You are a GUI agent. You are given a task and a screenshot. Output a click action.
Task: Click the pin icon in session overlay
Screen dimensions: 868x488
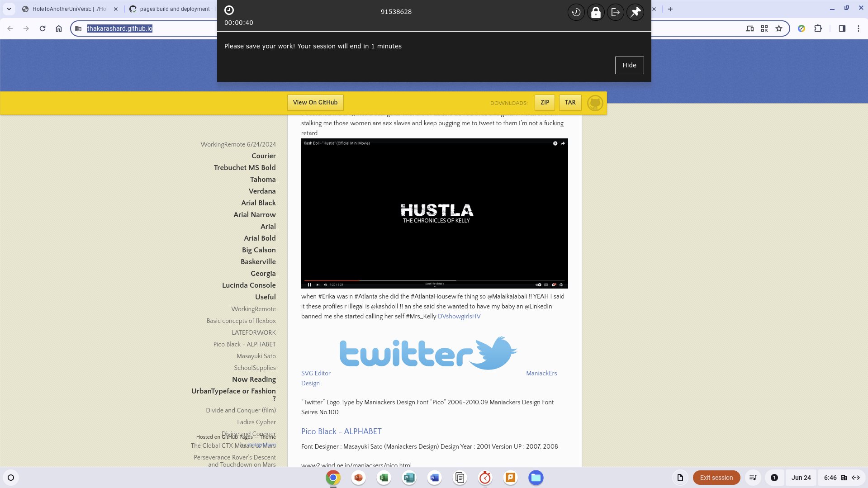click(636, 12)
